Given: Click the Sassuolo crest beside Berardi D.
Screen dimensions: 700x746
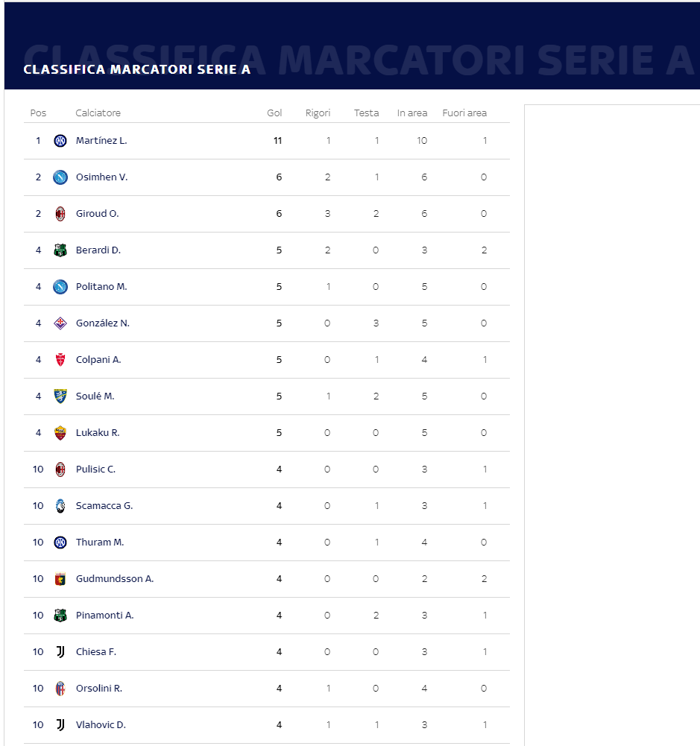Looking at the screenshot, I should (x=60, y=250).
